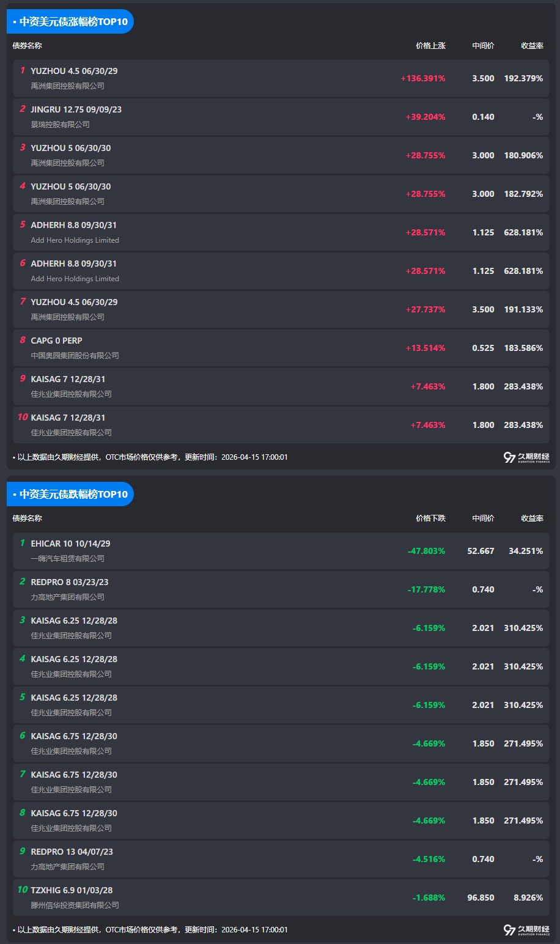
Task: Click 中间价 header in the gainers table
Action: (x=483, y=46)
